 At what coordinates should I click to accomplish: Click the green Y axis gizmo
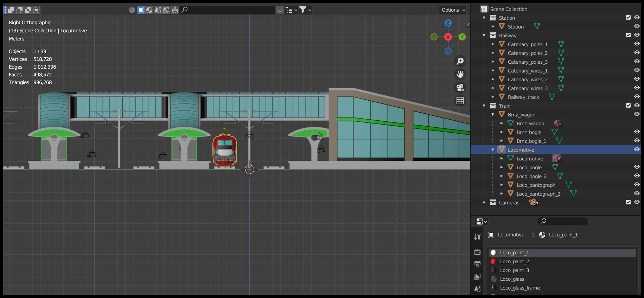coord(462,37)
